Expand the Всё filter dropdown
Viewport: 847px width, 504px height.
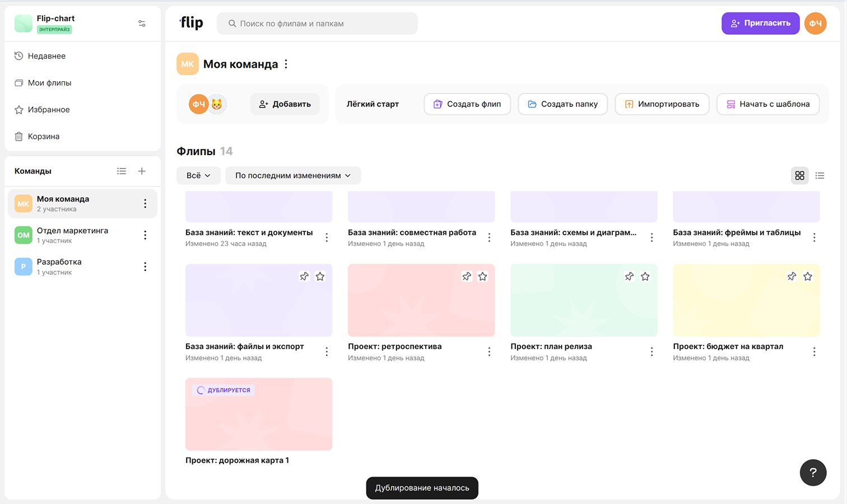[x=198, y=175]
